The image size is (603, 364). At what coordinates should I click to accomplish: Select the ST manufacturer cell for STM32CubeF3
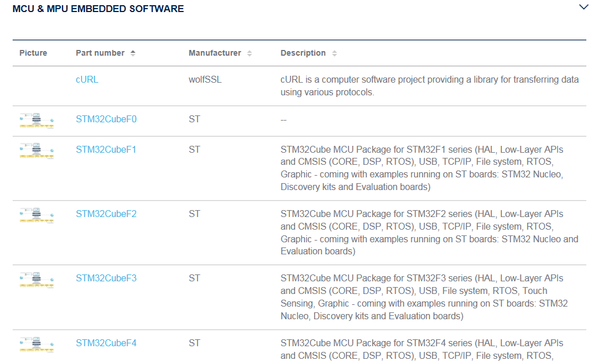tap(194, 278)
